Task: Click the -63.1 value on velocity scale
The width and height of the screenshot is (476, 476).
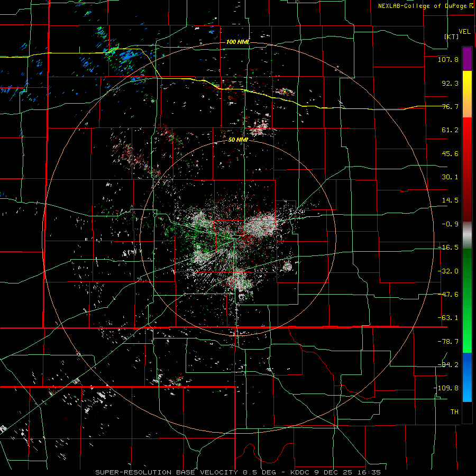Action: tap(448, 318)
